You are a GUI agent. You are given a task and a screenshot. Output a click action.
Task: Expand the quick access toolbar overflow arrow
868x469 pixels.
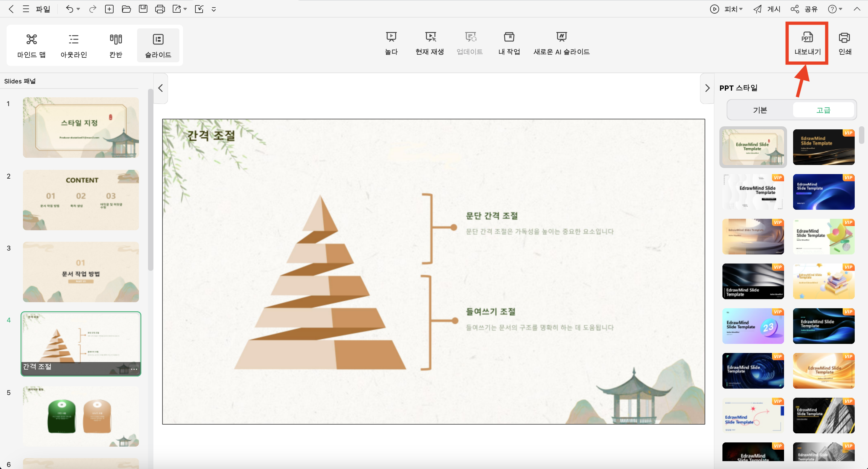(x=214, y=9)
